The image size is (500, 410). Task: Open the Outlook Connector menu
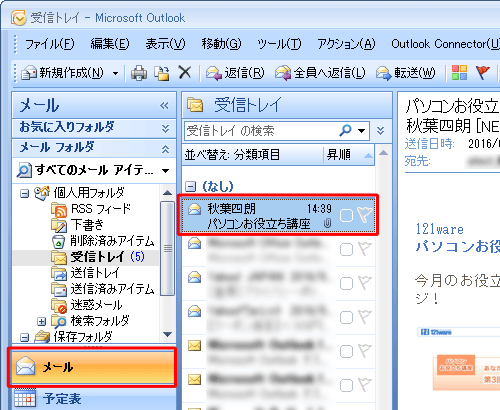(445, 44)
